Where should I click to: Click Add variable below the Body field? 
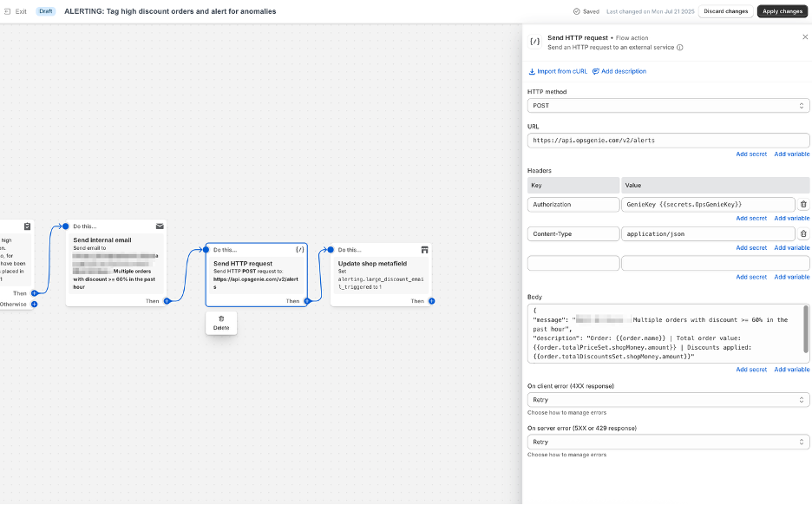tap(792, 369)
